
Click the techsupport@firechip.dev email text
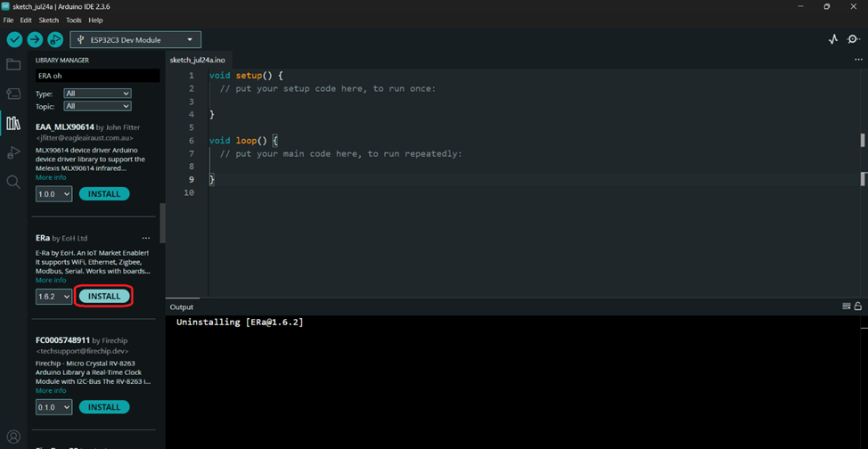(x=82, y=351)
